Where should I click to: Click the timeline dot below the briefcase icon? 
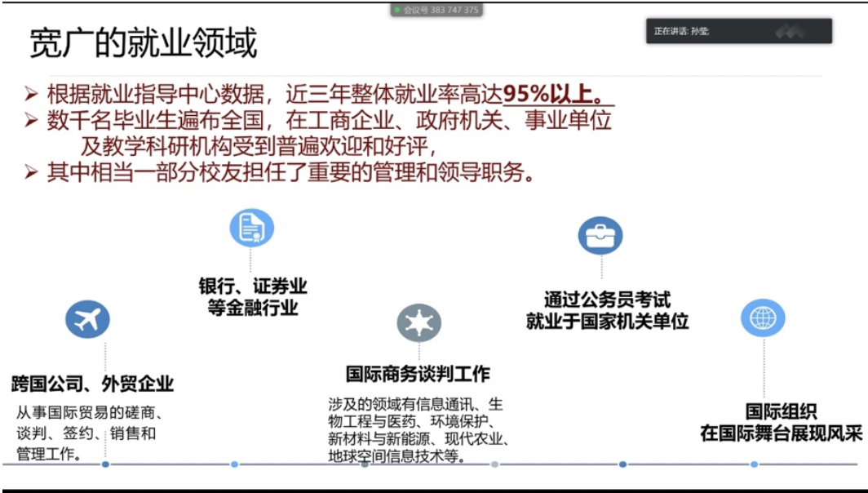point(622,464)
